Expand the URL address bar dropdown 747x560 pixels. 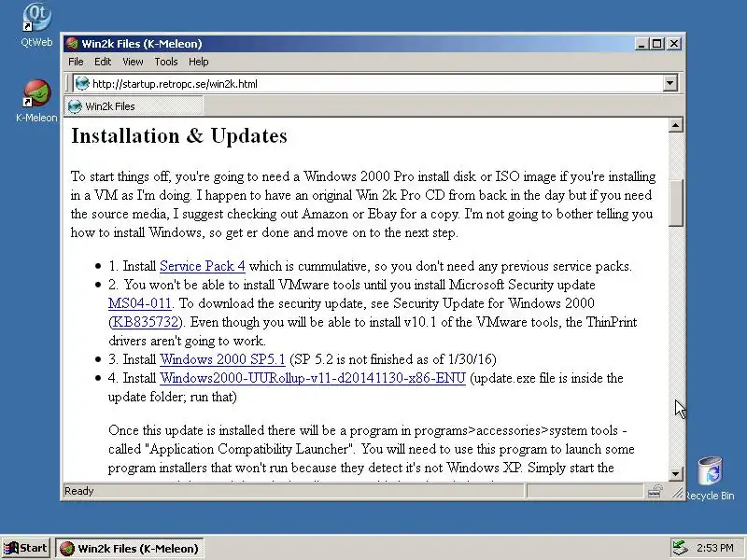669,83
